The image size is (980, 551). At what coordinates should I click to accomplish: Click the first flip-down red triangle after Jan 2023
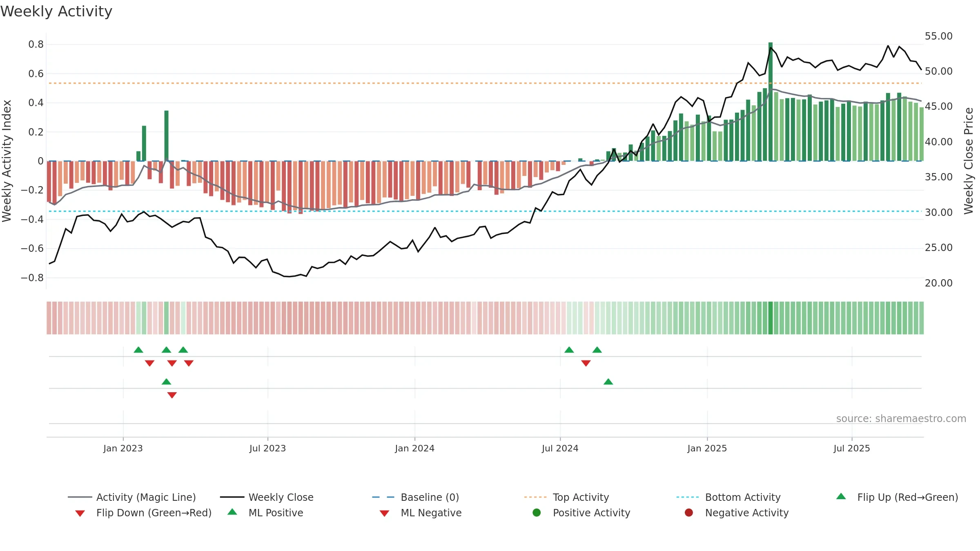pyautogui.click(x=150, y=363)
